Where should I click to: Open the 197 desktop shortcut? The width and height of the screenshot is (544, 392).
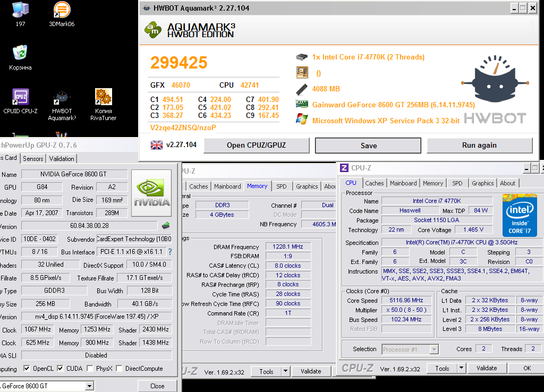pos(20,14)
